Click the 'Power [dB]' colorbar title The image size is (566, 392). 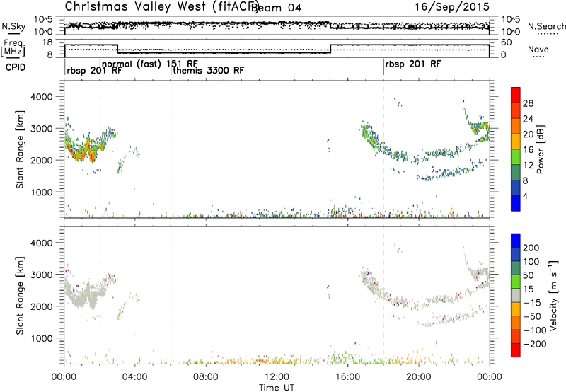540,149
